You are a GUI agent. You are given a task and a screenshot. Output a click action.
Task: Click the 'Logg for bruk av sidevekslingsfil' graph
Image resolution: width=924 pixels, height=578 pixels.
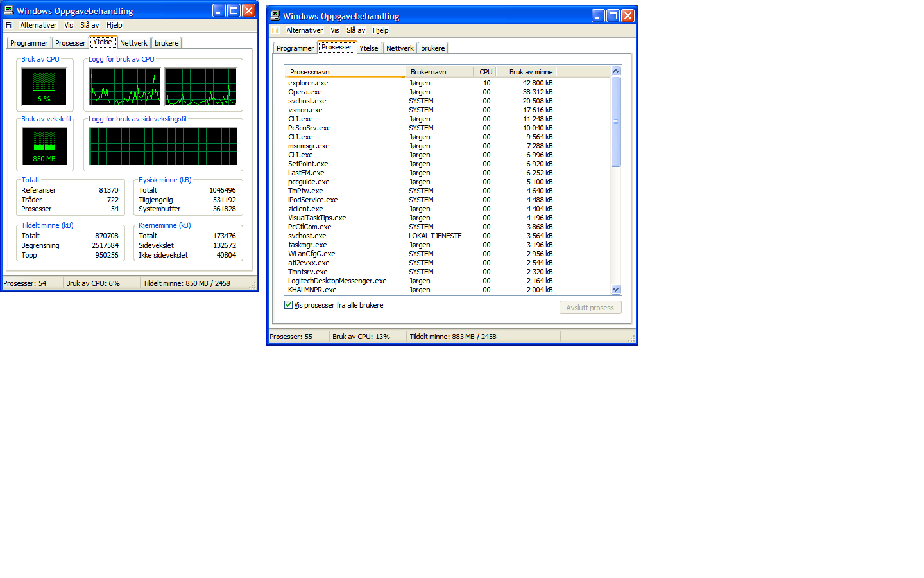tap(163, 146)
